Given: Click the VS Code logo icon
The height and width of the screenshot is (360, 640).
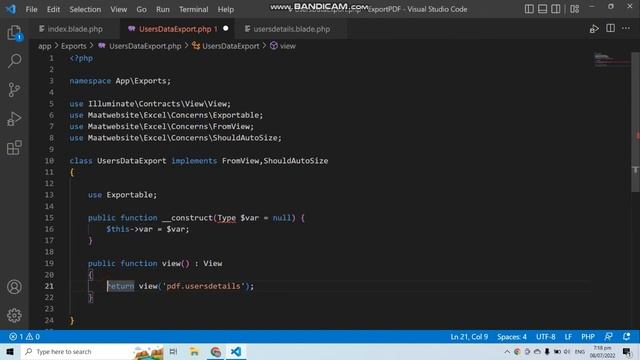Looking at the screenshot, I should point(11,9).
